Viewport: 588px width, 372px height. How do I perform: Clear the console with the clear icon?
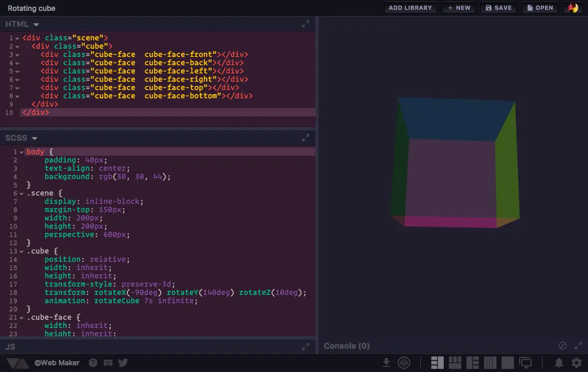tap(563, 346)
